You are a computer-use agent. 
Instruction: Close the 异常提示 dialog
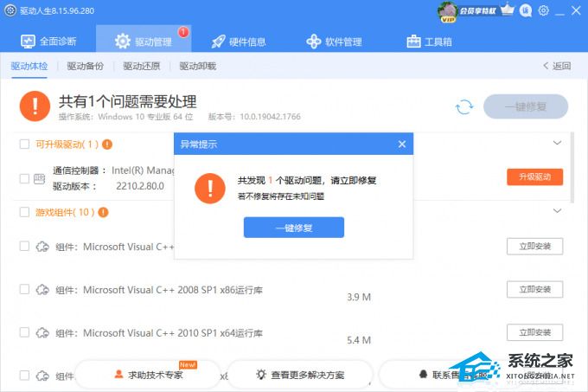(x=402, y=144)
